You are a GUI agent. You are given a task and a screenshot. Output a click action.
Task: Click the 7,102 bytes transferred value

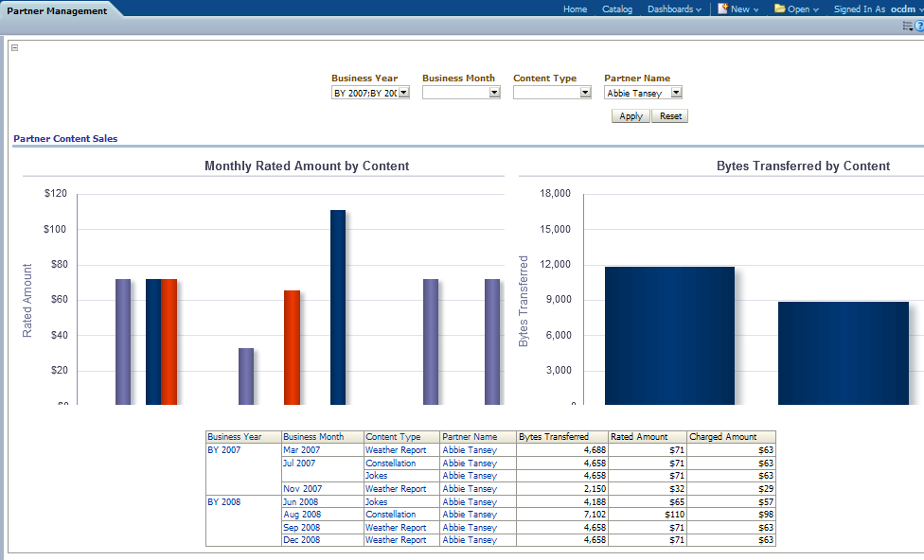[x=595, y=514]
